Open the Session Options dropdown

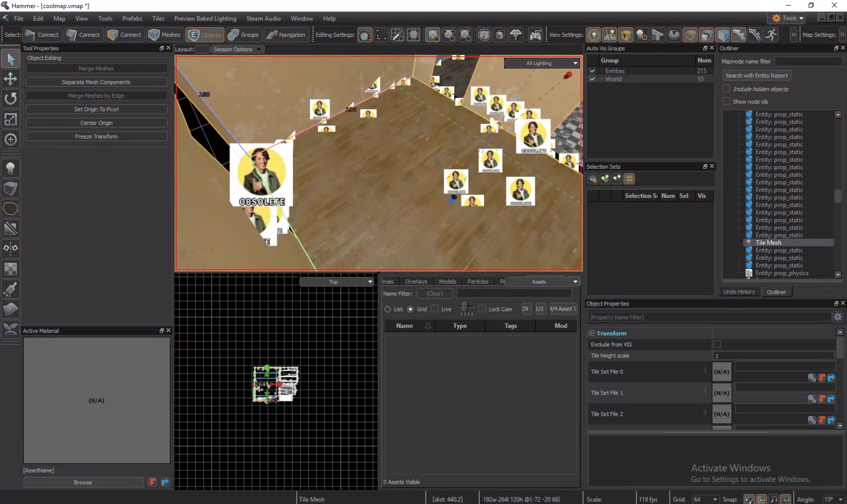point(237,49)
